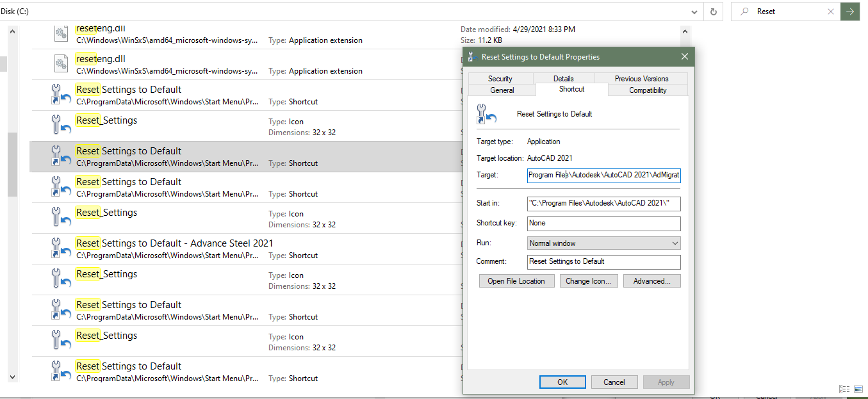Clear the Reset search using the X icon
The width and height of the screenshot is (868, 399).
[831, 11]
